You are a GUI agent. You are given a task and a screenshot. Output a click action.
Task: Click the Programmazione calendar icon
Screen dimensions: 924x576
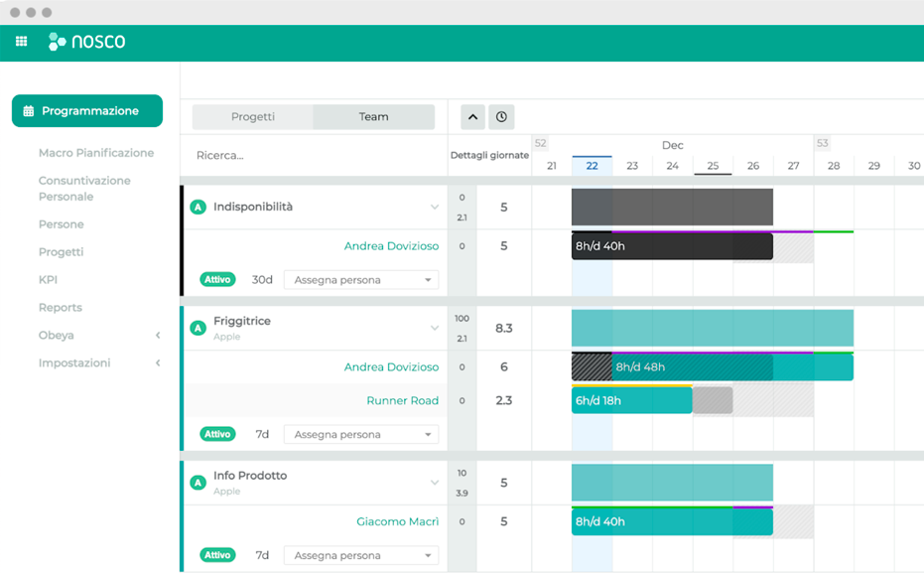point(29,111)
